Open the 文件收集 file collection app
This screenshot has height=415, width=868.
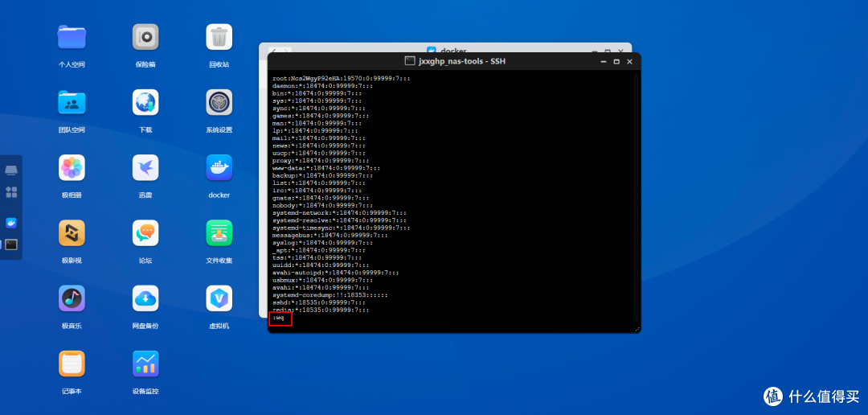(x=219, y=233)
